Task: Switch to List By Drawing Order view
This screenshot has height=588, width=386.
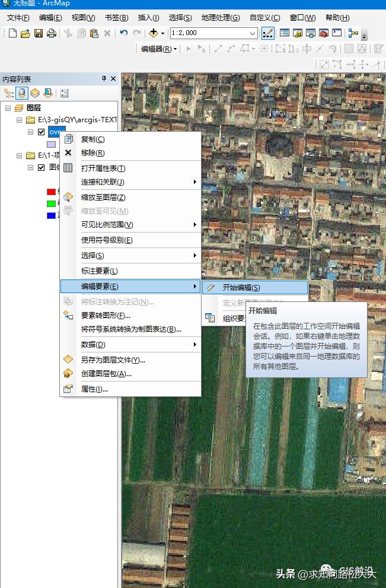Action: coord(9,93)
